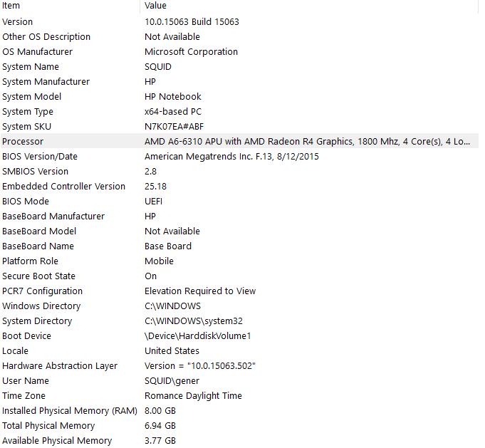This screenshot has width=485, height=448.
Task: Click the Romance Daylight Time value
Action: point(193,396)
